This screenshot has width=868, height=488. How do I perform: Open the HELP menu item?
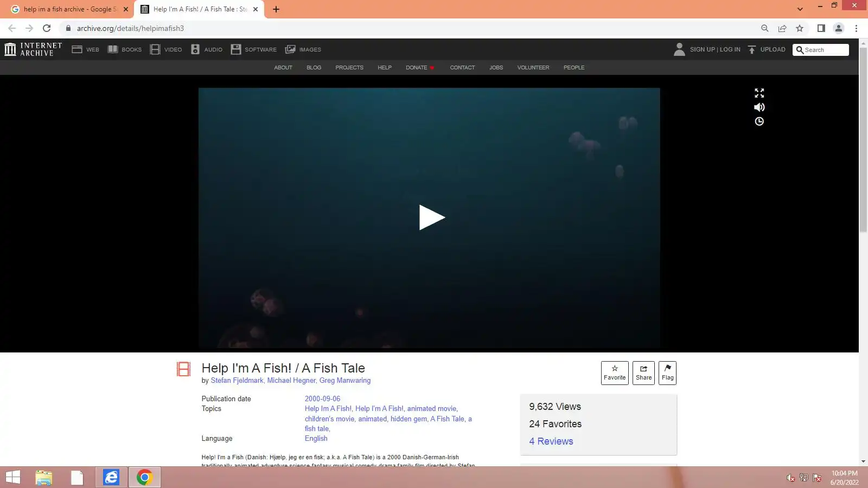tap(385, 68)
